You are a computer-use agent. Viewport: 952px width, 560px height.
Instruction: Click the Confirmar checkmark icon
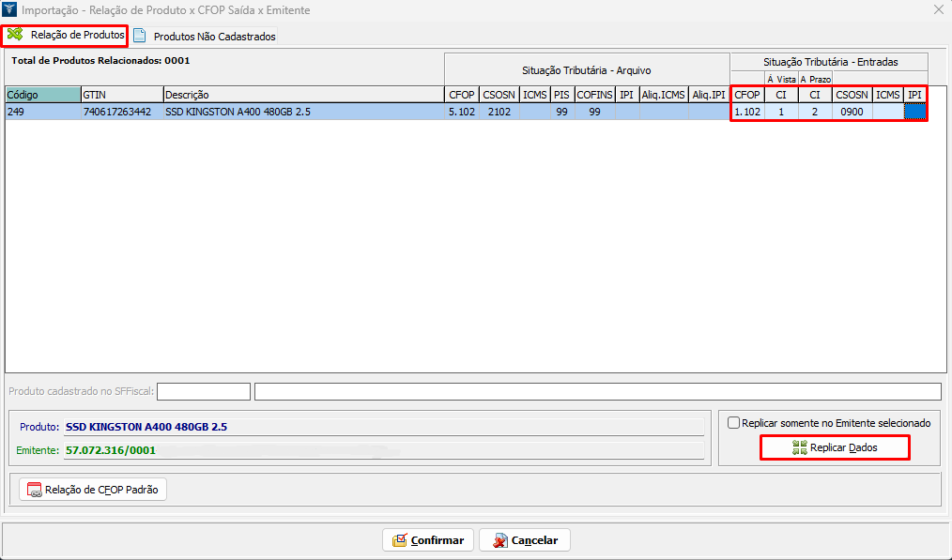click(399, 540)
